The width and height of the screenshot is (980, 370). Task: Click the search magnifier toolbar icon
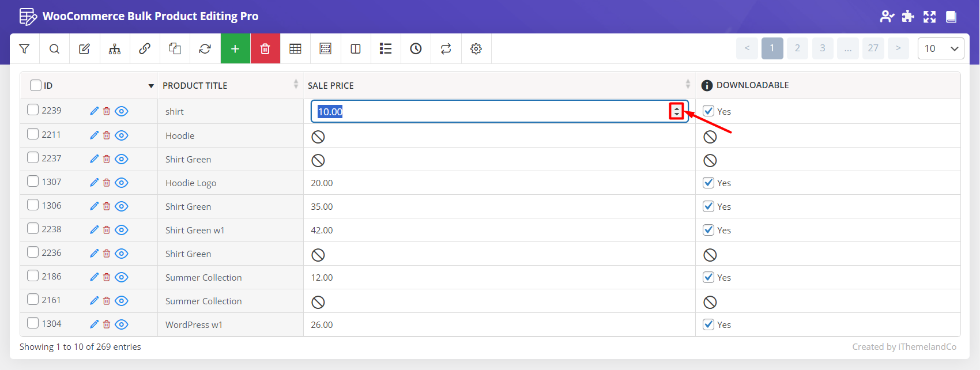(54, 49)
